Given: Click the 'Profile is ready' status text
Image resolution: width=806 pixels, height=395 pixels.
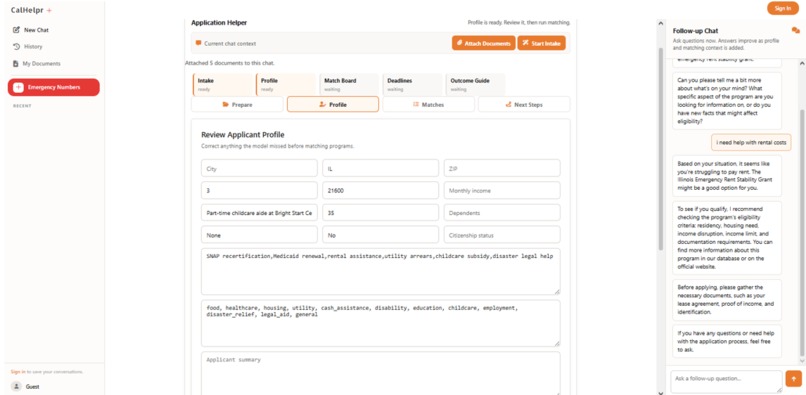Looking at the screenshot, I should (x=519, y=23).
